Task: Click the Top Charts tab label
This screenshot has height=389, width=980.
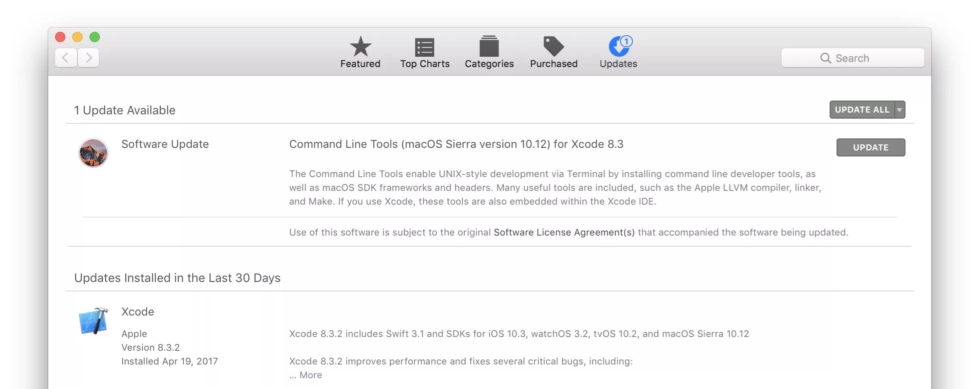Action: 425,64
